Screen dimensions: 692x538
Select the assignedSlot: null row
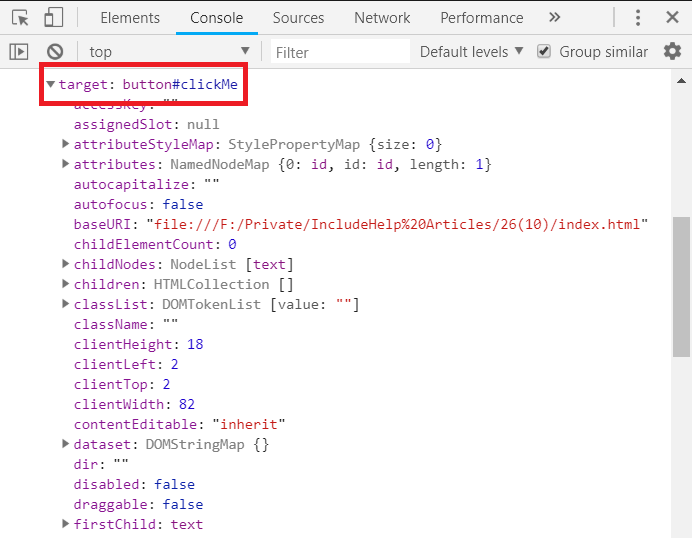pyautogui.click(x=147, y=124)
